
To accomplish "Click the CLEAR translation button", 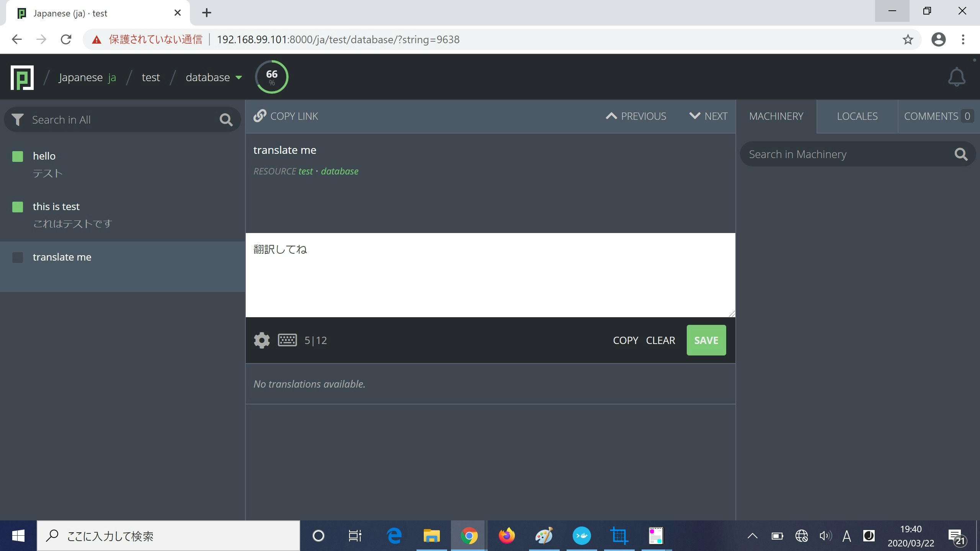I will click(x=660, y=340).
